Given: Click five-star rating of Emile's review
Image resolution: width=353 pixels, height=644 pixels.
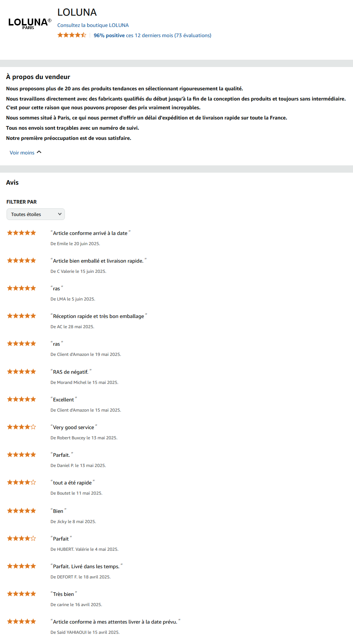Looking at the screenshot, I should pyautogui.click(x=22, y=233).
